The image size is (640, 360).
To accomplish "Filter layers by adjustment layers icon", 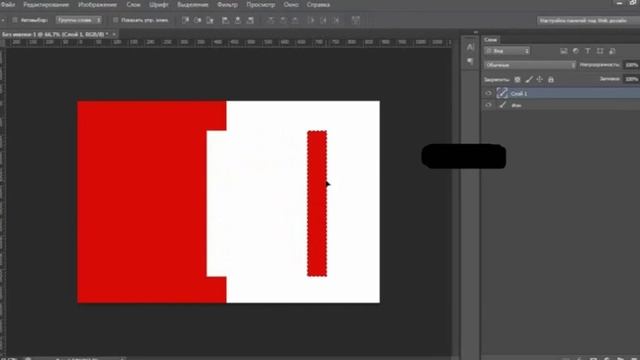I will point(576,51).
